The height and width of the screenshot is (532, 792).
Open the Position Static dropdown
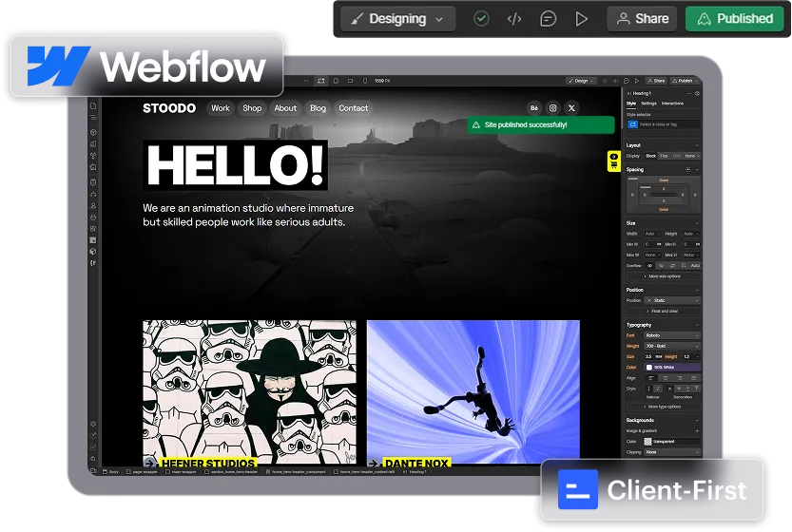pos(673,300)
